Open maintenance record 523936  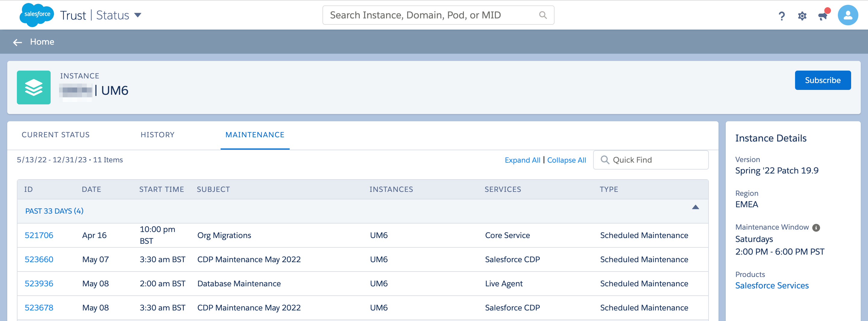pos(39,284)
